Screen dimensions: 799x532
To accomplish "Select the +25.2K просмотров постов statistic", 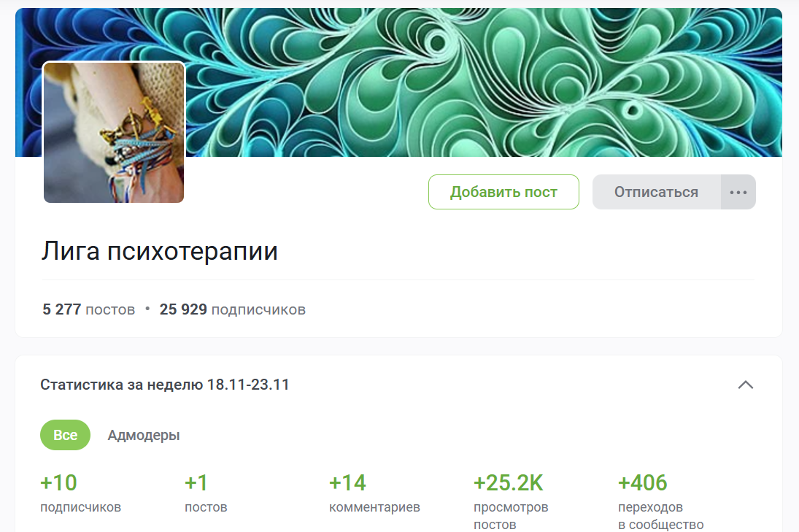I will click(x=511, y=502).
